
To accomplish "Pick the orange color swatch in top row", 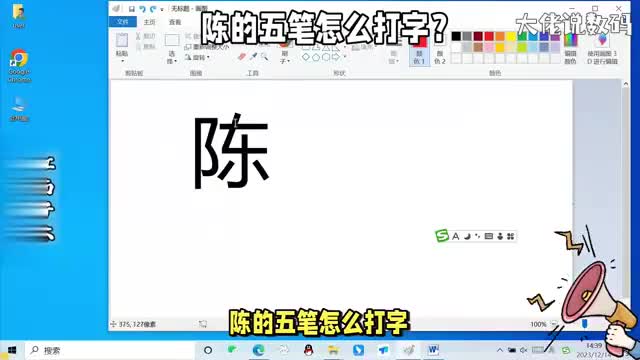I will coord(500,36).
